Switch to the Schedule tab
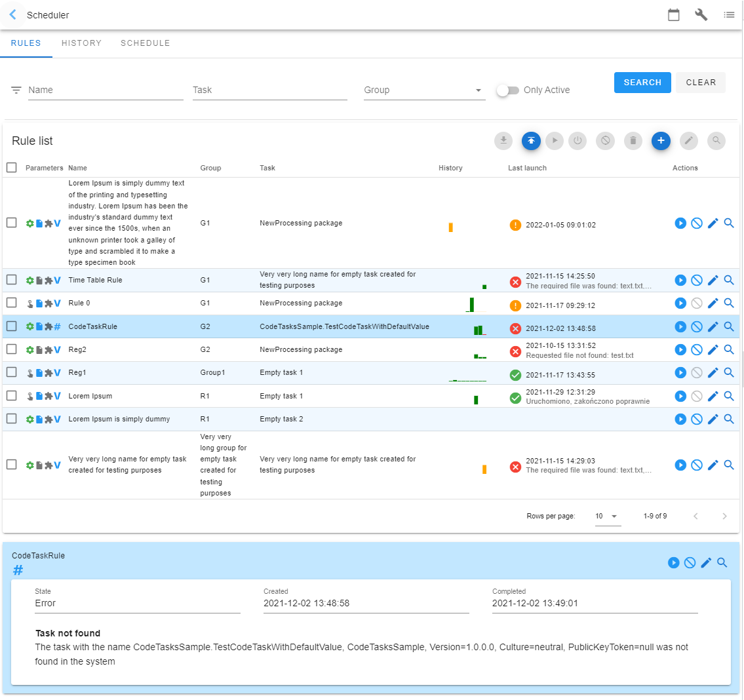Image resolution: width=744 pixels, height=700 pixels. [145, 43]
